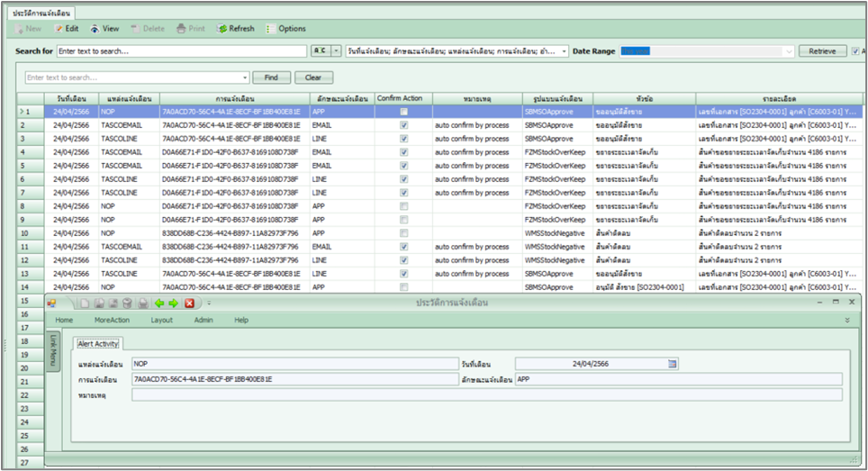Select the Alert Activity tab
This screenshot has height=471, width=868.
click(98, 343)
